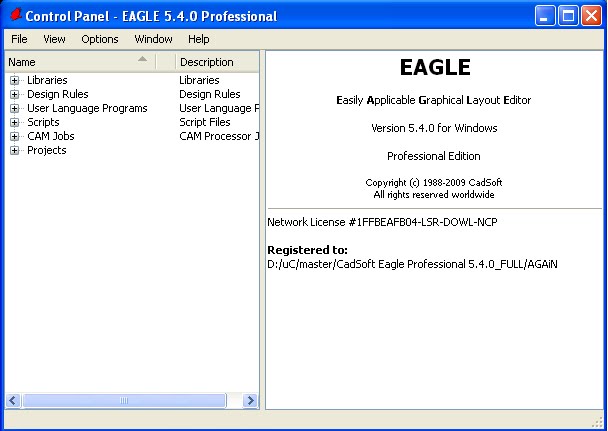
Task: Click the large 'EAGLE' heading
Action: click(x=435, y=67)
